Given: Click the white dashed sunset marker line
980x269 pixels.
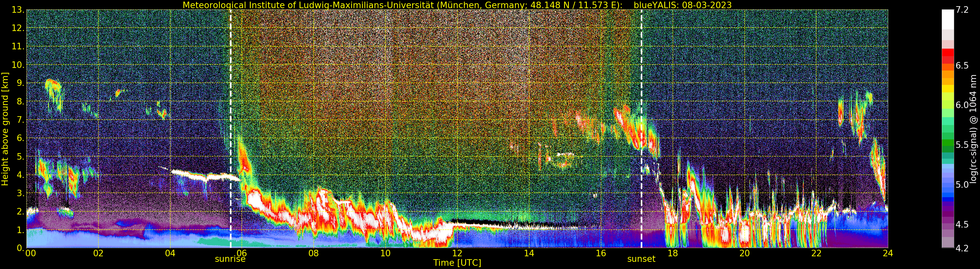Looking at the screenshot, I should point(641,129).
